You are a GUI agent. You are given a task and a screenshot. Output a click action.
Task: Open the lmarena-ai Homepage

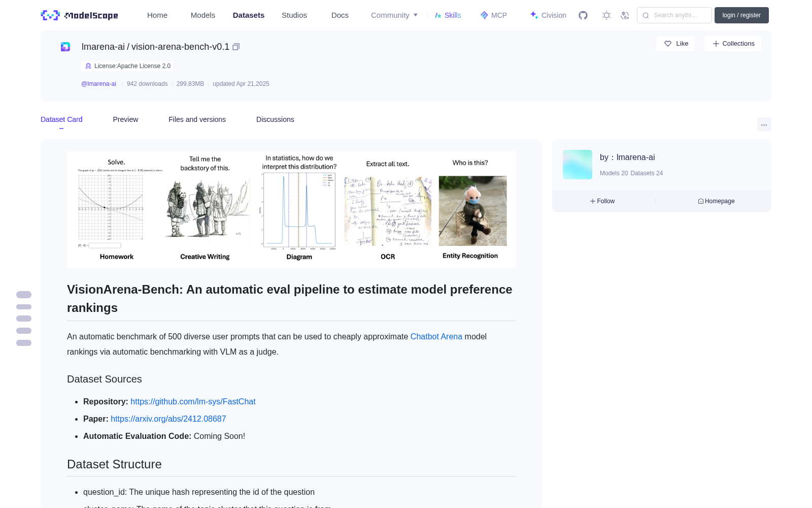tap(716, 201)
